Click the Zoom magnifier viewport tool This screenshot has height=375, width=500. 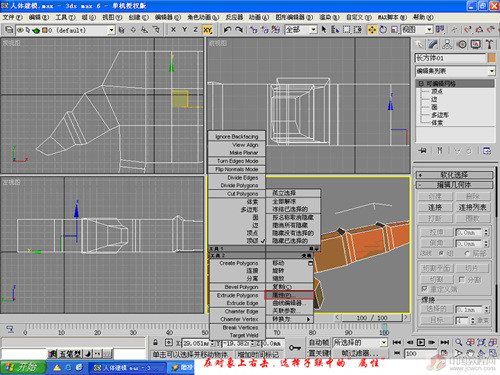pos(459,342)
